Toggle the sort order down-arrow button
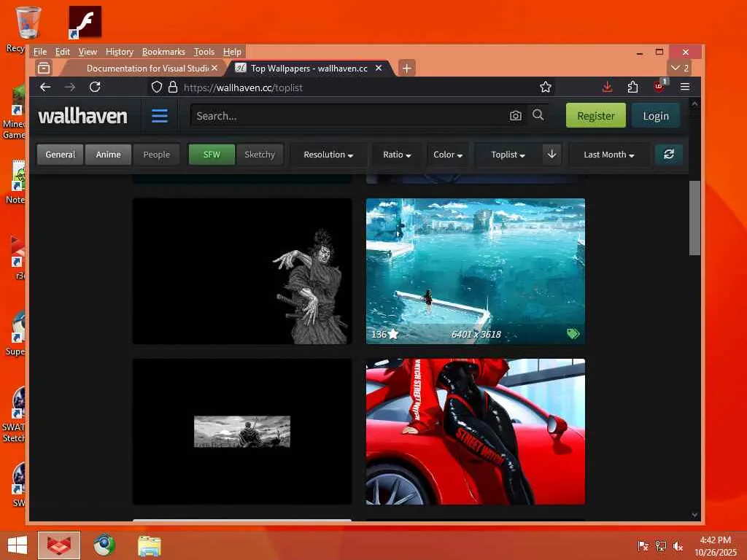Screen dimensions: 747x560 pos(551,155)
